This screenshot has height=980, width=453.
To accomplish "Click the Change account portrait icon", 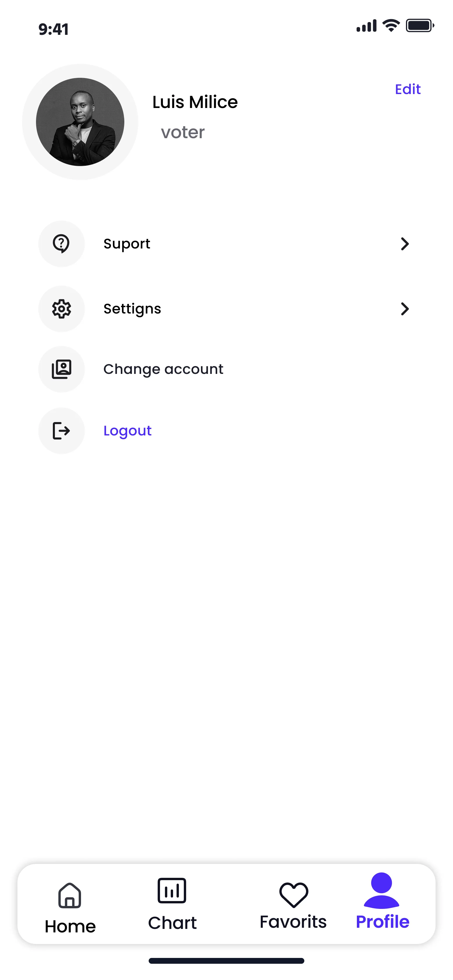I will coord(61,369).
